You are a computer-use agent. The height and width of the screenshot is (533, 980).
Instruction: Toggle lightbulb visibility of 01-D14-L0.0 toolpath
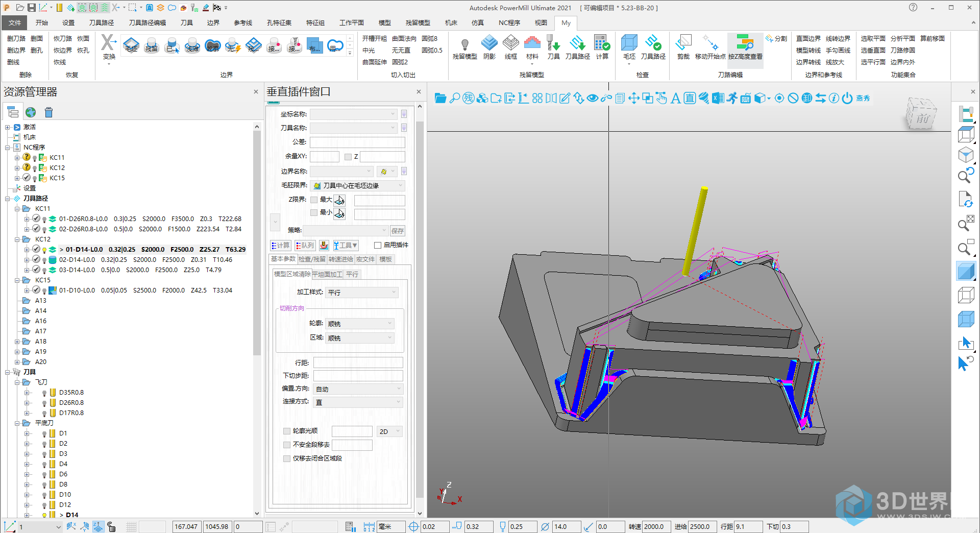(44, 250)
